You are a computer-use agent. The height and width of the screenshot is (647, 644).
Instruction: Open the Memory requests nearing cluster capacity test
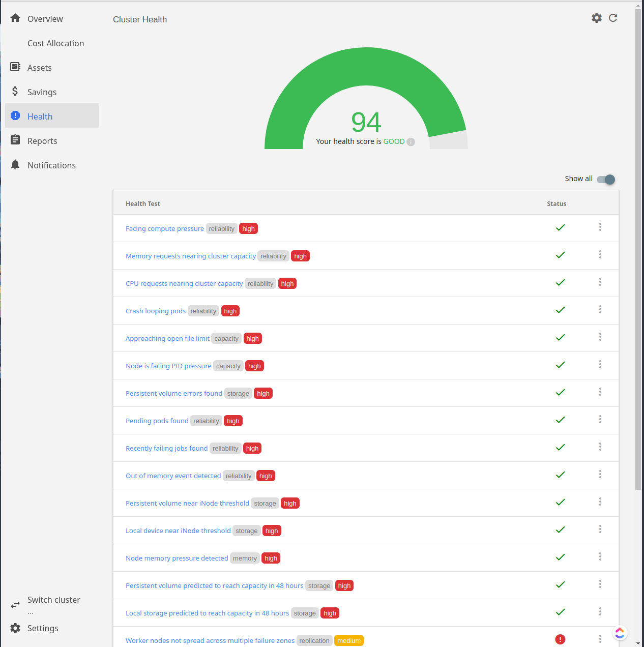point(191,256)
